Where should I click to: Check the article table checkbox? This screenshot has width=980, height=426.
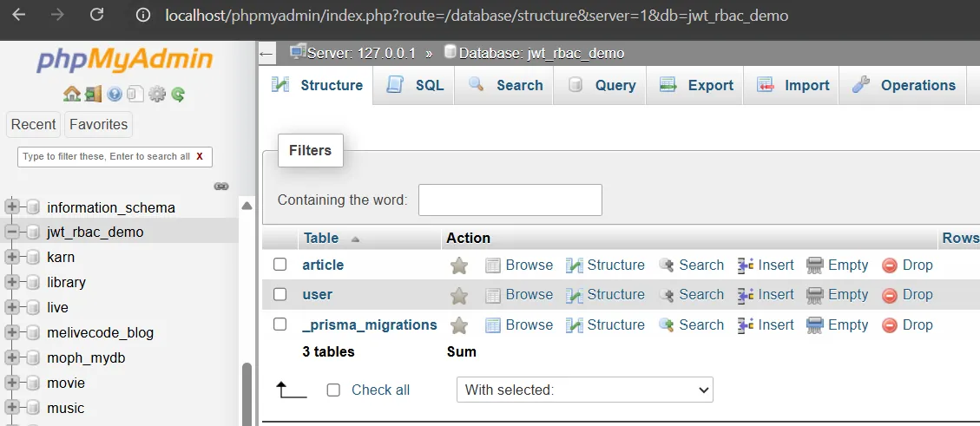click(x=280, y=265)
